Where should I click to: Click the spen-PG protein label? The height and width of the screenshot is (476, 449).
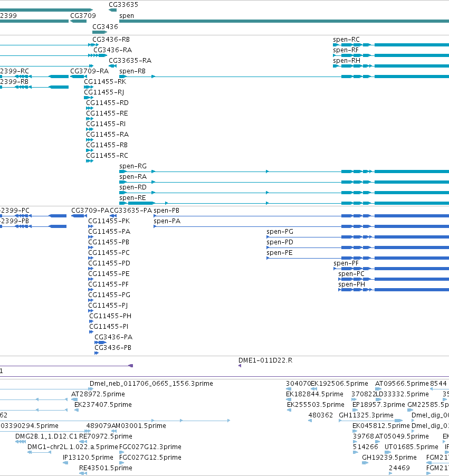coord(280,232)
